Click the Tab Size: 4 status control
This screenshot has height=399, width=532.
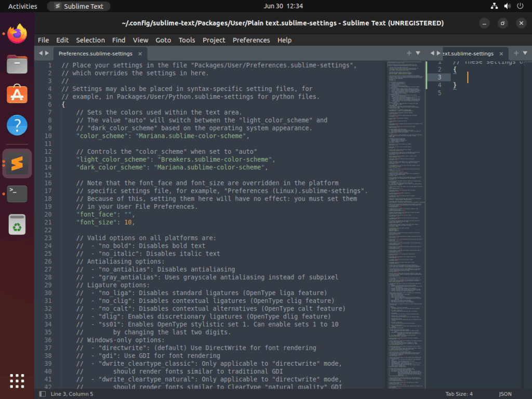click(x=459, y=394)
